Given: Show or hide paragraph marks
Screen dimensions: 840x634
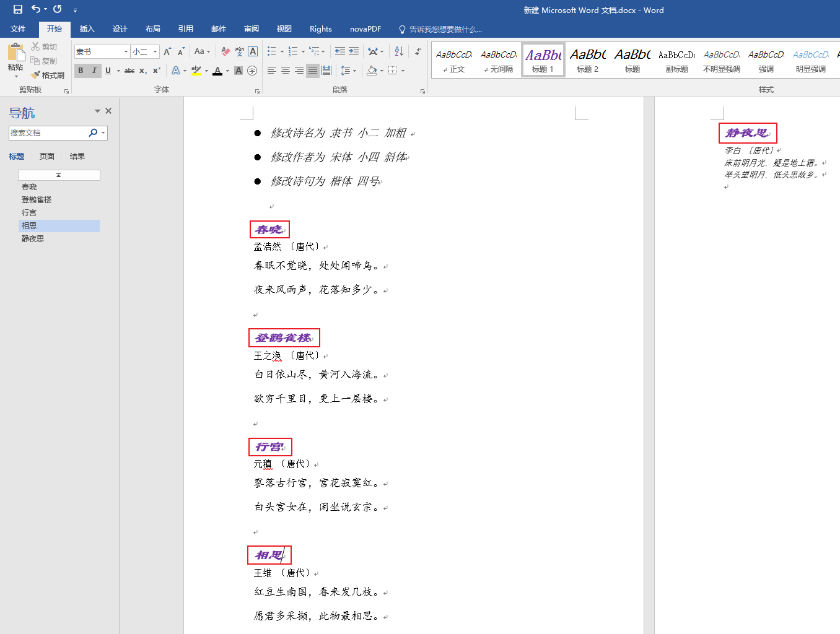Looking at the screenshot, I should (419, 51).
